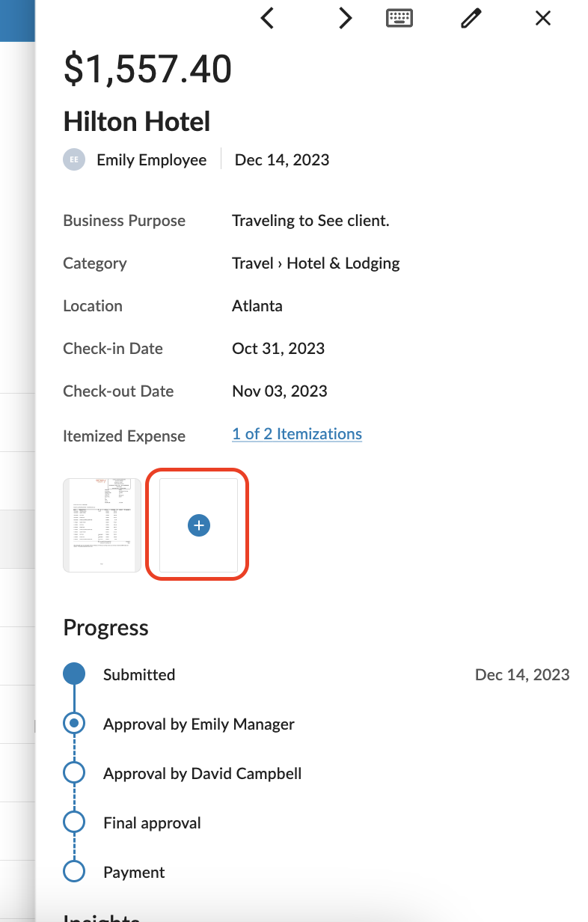The image size is (588, 922).
Task: Click the Nov 03, 2023 check-out date
Action: pos(280,391)
